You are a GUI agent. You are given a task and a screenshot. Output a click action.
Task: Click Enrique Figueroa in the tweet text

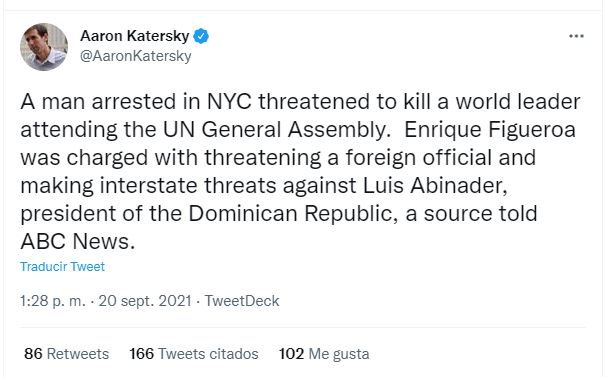[x=490, y=130]
